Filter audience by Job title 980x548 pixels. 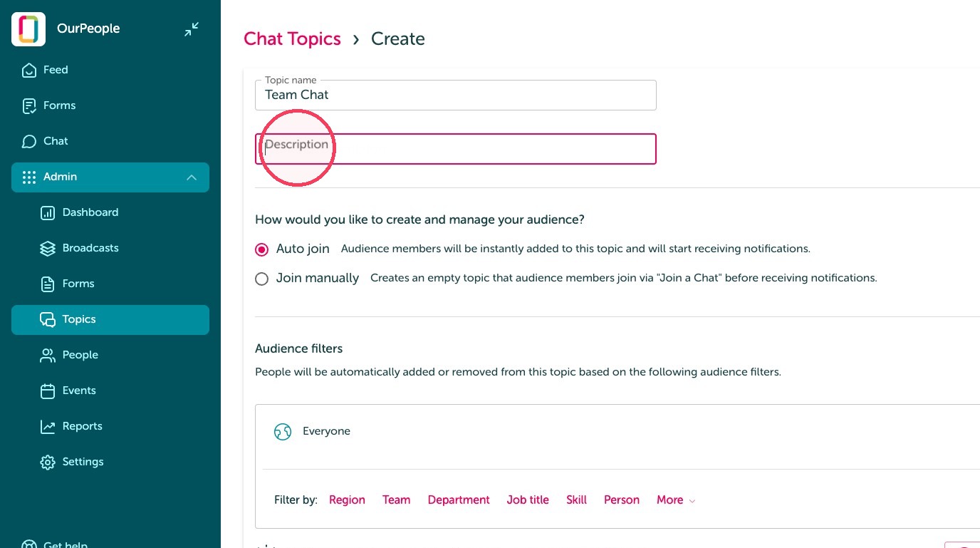click(x=528, y=500)
